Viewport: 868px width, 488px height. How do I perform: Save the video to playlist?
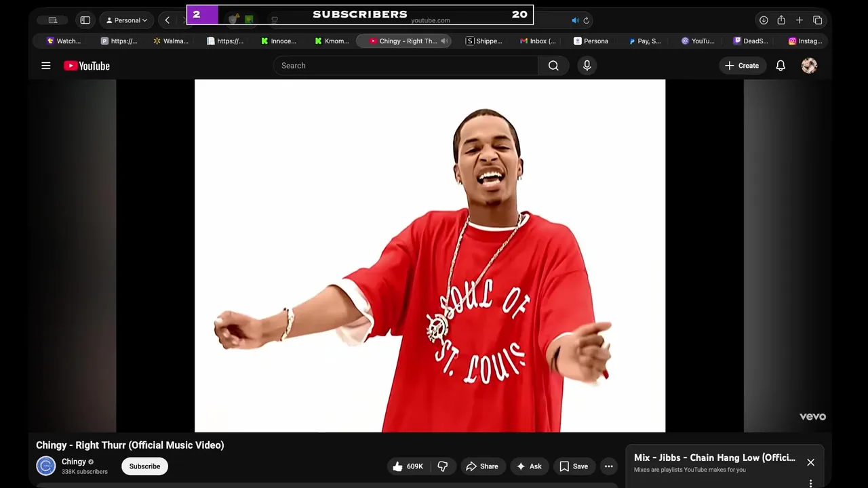point(574,466)
